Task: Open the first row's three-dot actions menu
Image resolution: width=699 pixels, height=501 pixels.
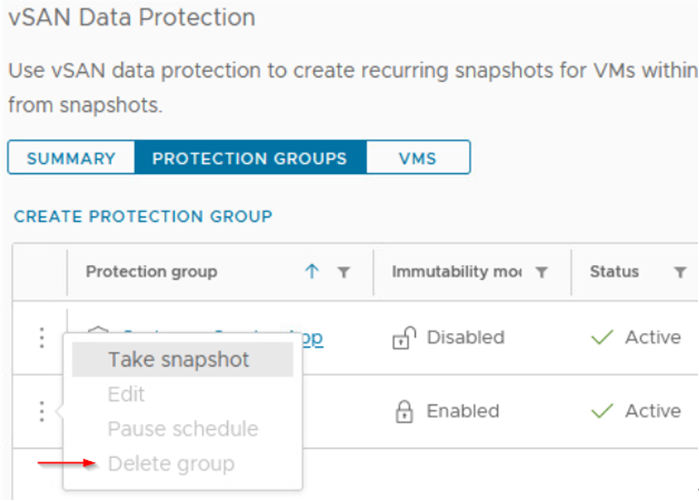Action: tap(41, 337)
